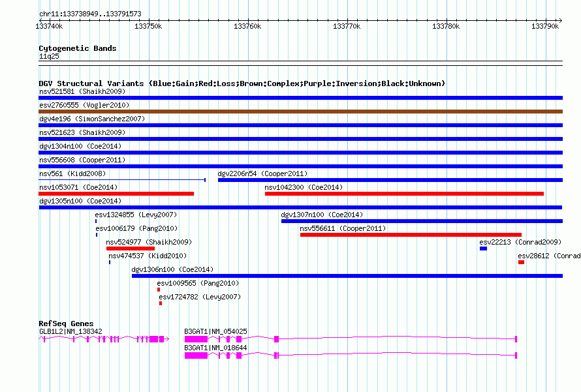Click the DGV Structural Variants track title
The width and height of the screenshot is (581, 392).
[242, 83]
